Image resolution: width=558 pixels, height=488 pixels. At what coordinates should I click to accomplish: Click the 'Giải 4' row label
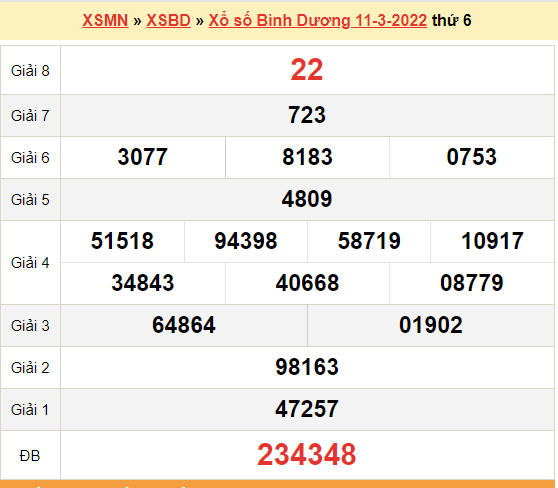coord(30,262)
